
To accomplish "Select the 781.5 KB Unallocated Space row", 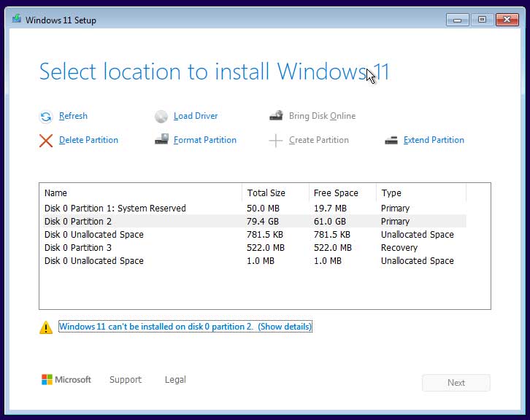I will pyautogui.click(x=253, y=234).
